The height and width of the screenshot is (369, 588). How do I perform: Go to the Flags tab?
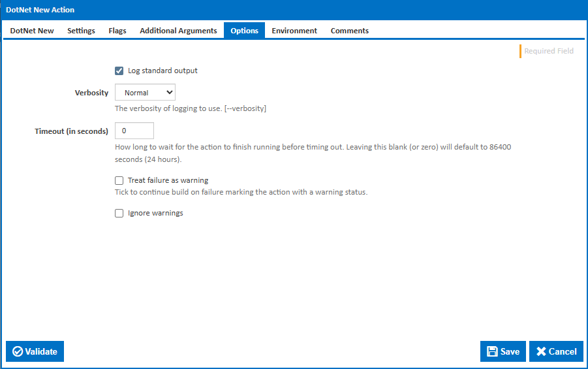click(x=117, y=31)
